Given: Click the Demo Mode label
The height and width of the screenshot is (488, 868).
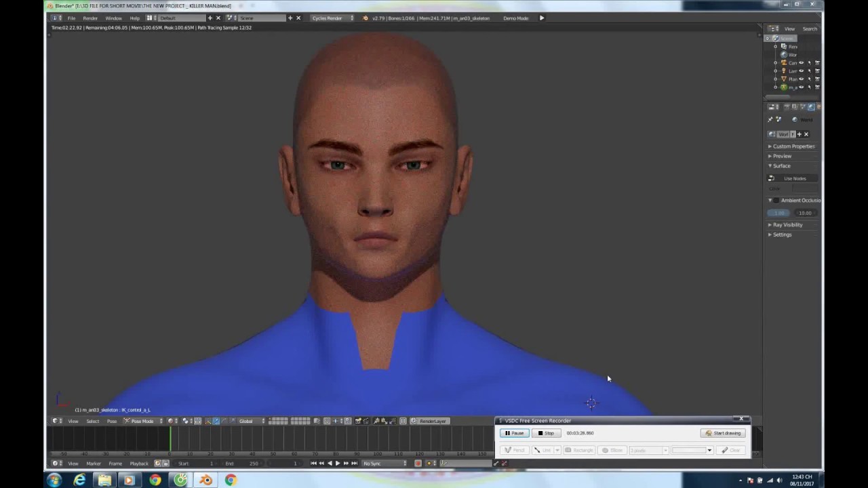Looking at the screenshot, I should [515, 18].
